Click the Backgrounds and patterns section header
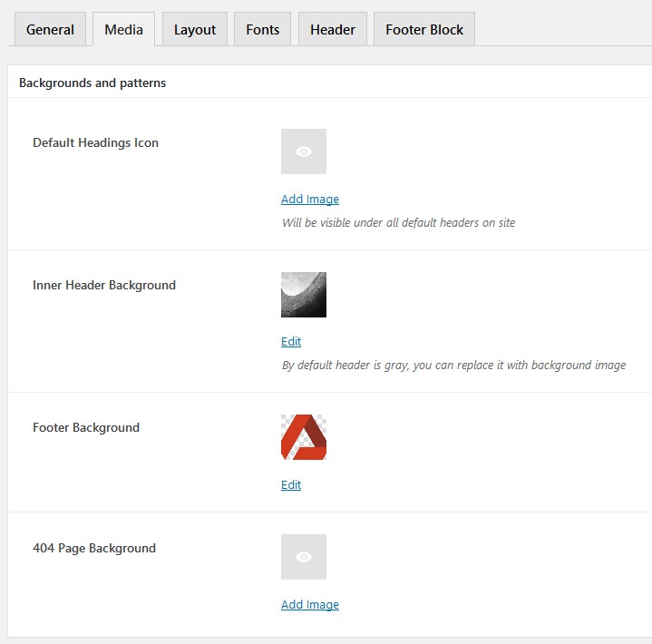Image resolution: width=652 pixels, height=644 pixels. pos(92,83)
